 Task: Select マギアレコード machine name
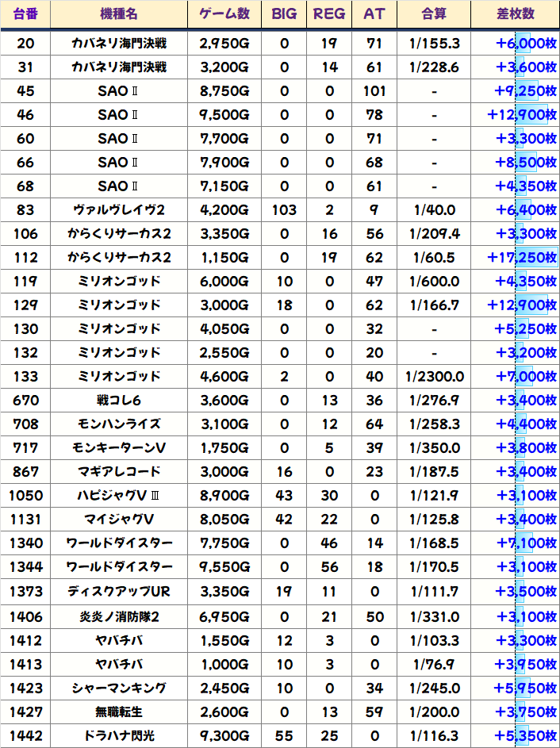coord(119,472)
